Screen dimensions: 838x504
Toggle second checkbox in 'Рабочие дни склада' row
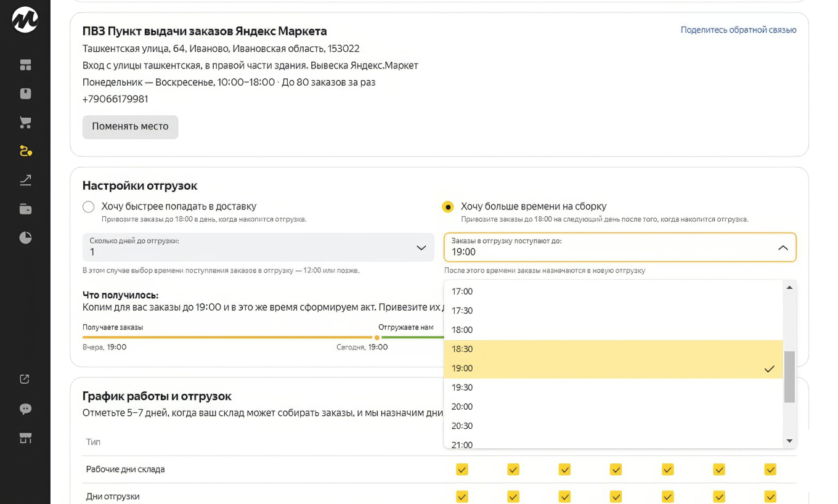513,469
